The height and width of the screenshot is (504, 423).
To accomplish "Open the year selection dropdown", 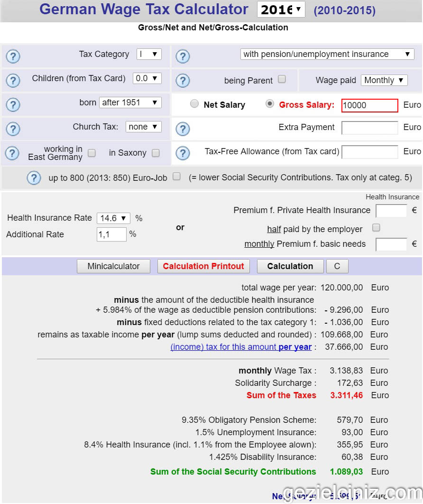I will click(281, 9).
